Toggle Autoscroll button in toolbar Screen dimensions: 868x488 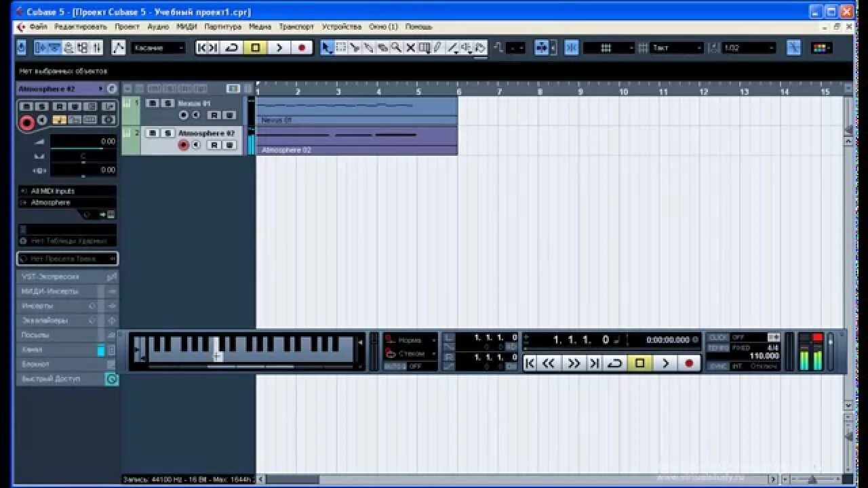click(542, 47)
